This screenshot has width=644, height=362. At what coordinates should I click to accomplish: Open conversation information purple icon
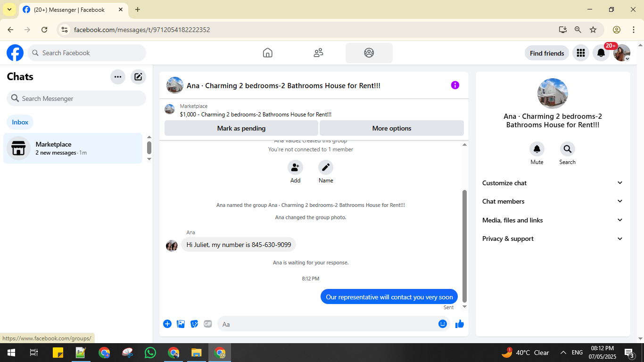[x=455, y=85]
